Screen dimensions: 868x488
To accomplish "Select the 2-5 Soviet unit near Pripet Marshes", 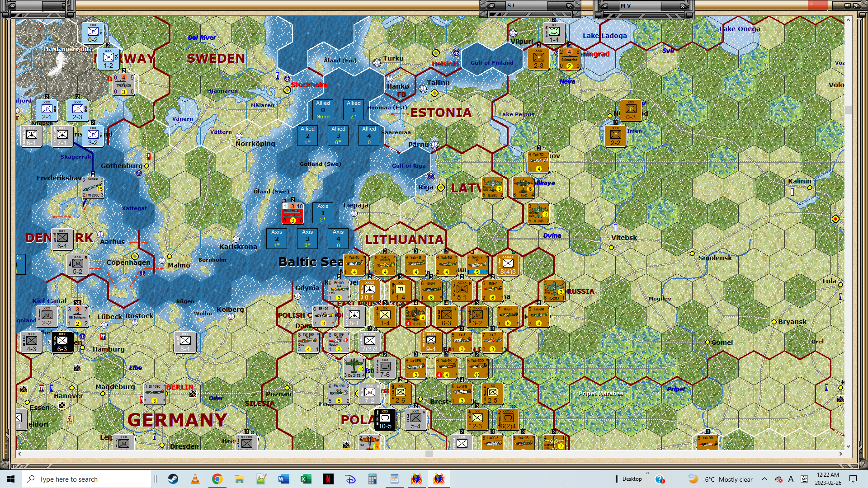I will pyautogui.click(x=492, y=394).
